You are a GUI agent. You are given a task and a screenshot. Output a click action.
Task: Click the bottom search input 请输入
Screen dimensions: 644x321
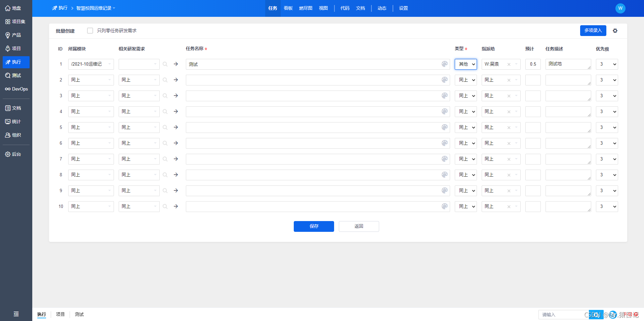pyautogui.click(x=563, y=315)
